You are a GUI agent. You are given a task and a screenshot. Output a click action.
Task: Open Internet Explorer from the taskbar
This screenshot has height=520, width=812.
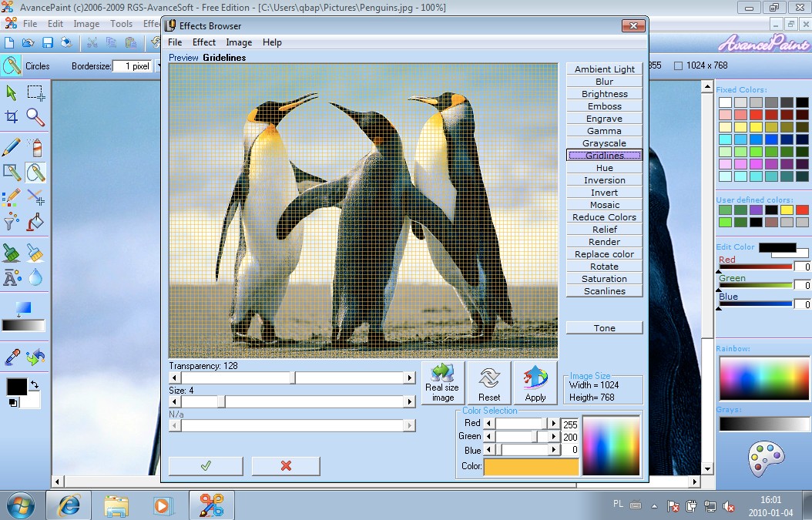click(x=69, y=505)
